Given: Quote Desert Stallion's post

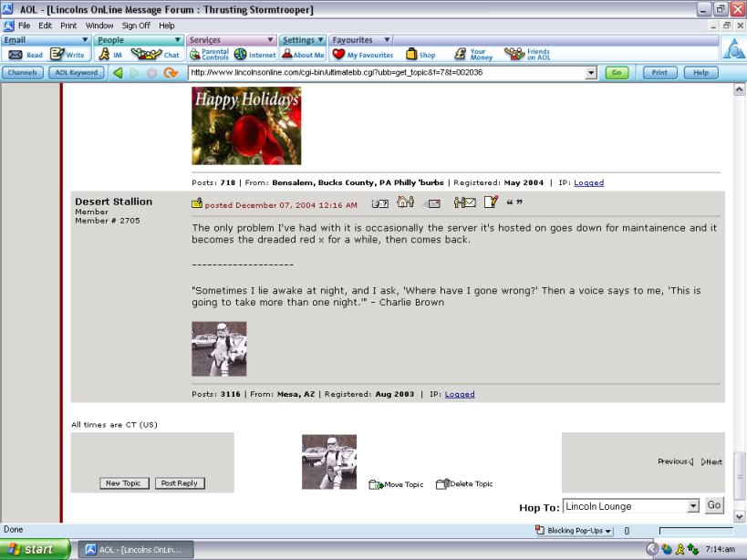Looking at the screenshot, I should (514, 202).
